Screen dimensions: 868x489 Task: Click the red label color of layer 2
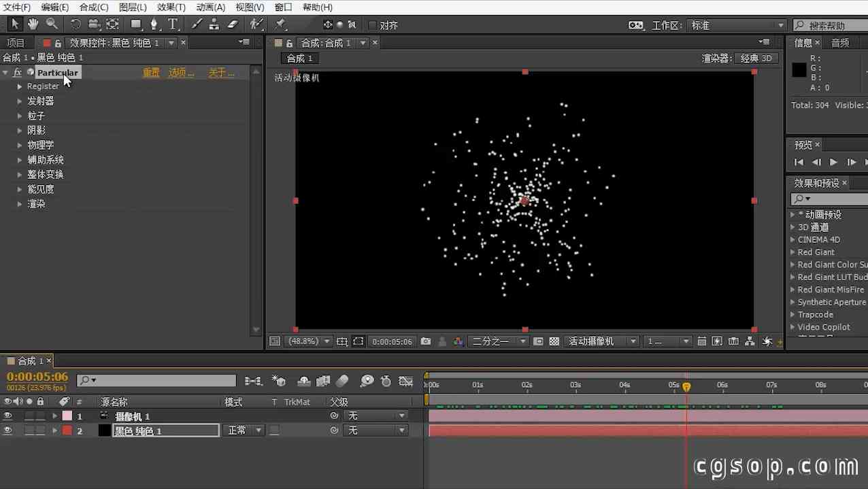[x=67, y=431]
